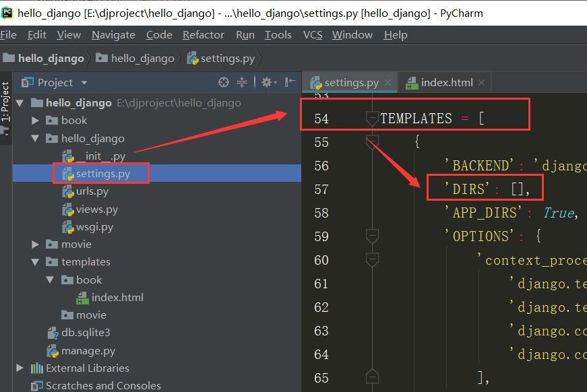Expand the External Libraries node

[20, 368]
